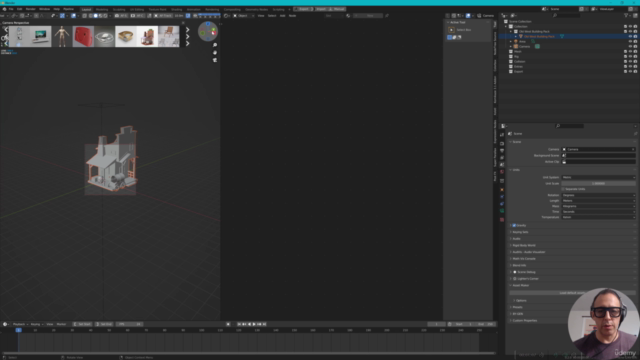Adjust the Unit Scale value field

[599, 183]
